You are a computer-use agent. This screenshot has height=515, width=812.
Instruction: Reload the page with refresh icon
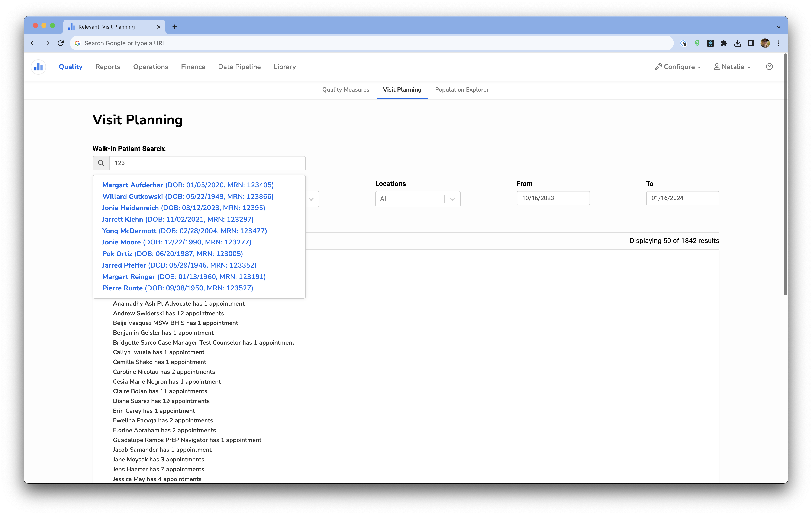coord(61,43)
